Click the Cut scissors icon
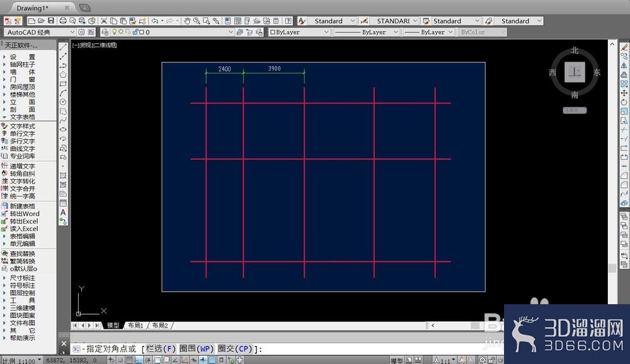 (x=104, y=21)
